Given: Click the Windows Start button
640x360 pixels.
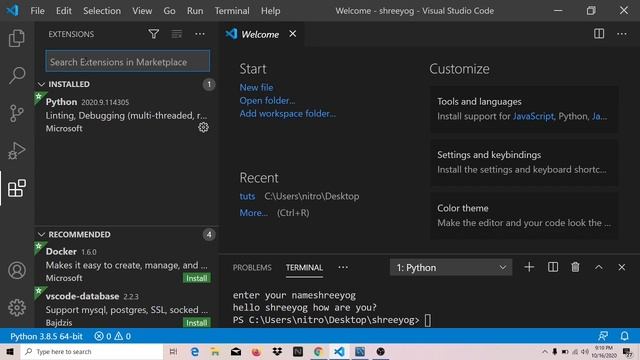Looking at the screenshot, I should [10, 351].
